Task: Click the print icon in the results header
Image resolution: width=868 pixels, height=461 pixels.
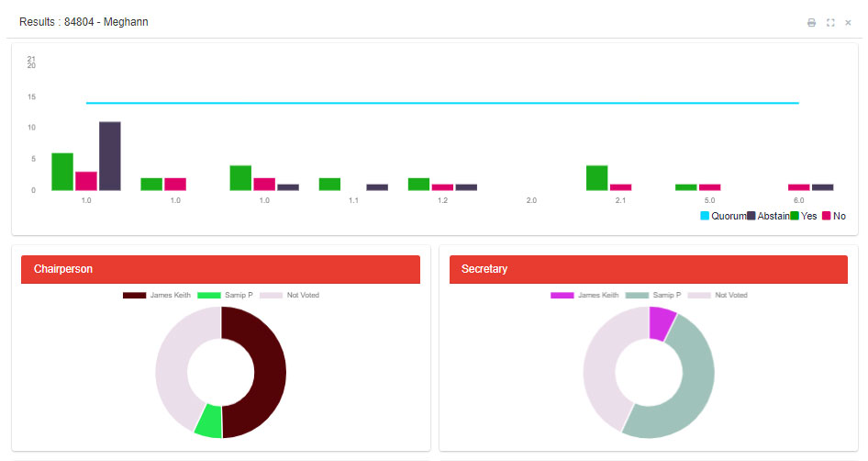Action: pyautogui.click(x=811, y=23)
